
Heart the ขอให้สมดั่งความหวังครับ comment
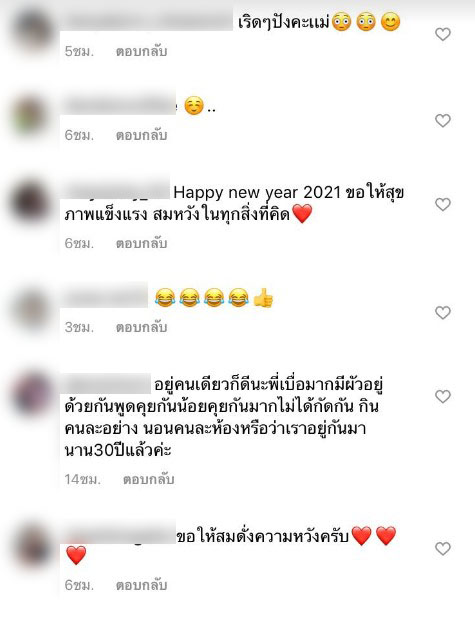443,549
